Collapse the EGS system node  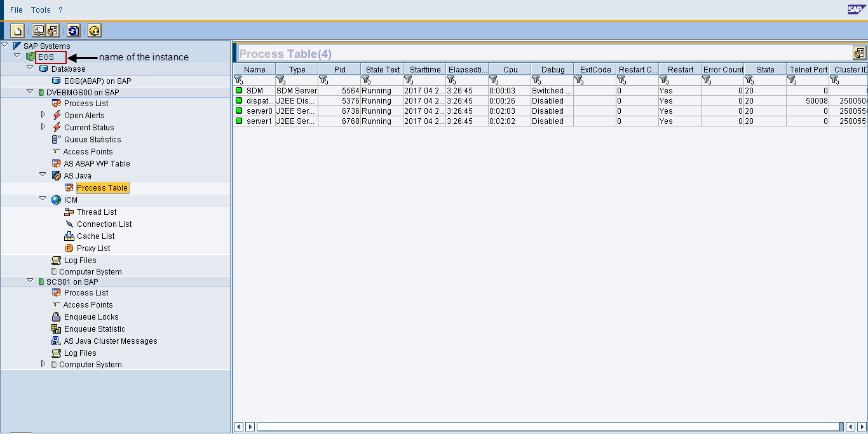(x=17, y=57)
